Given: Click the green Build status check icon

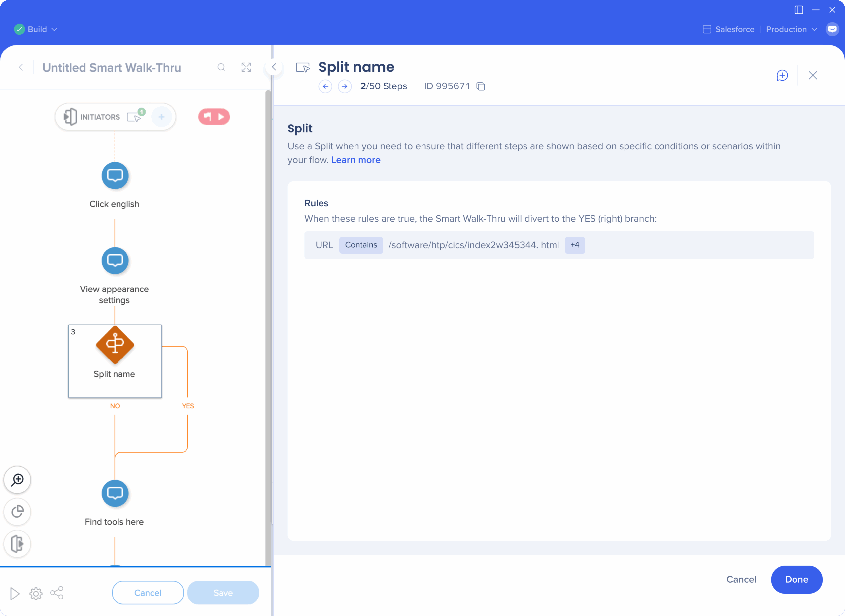Looking at the screenshot, I should coord(19,29).
